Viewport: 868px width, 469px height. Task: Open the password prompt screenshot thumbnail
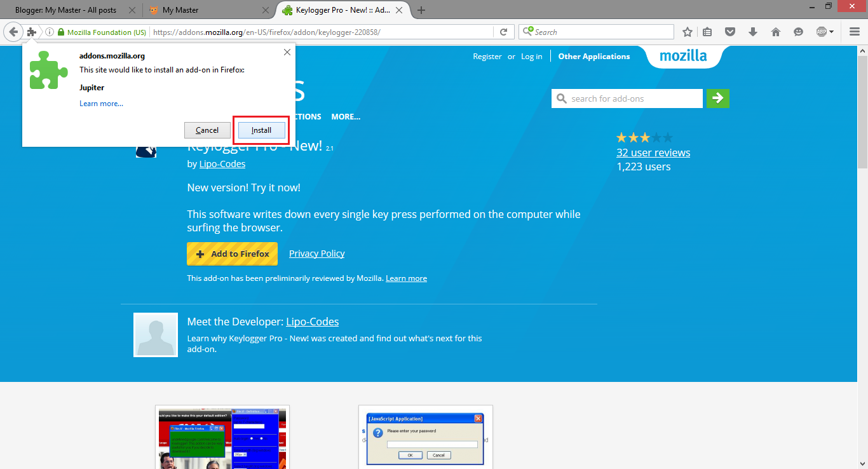(426, 437)
